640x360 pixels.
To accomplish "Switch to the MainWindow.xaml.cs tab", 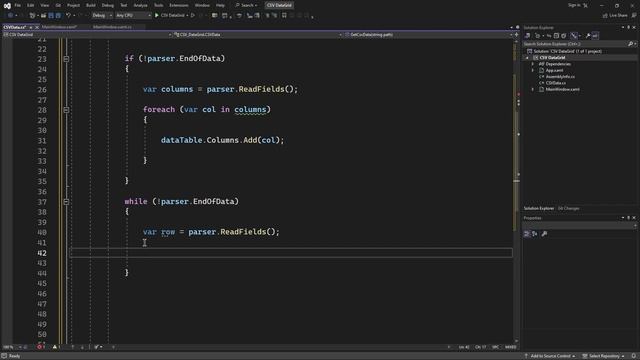I will pyautogui.click(x=112, y=27).
